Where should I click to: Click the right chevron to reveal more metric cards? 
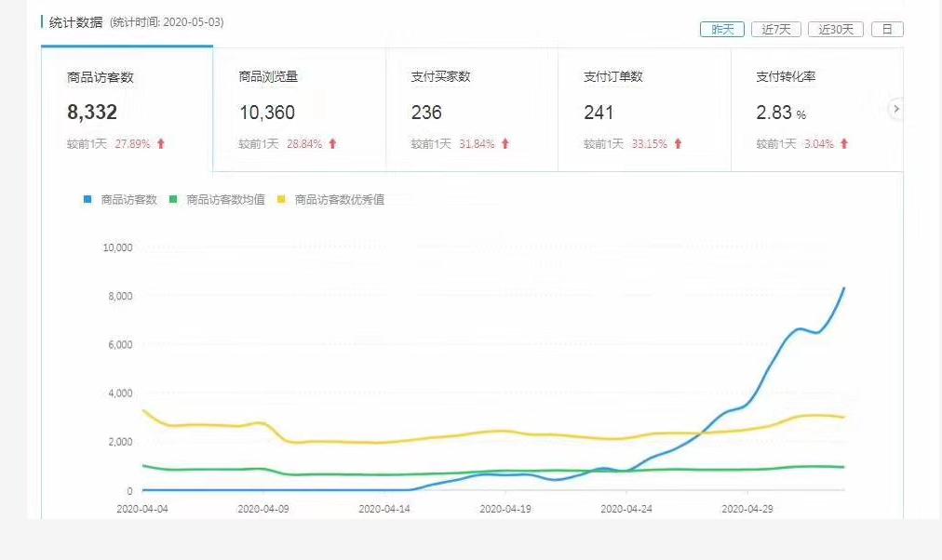[x=895, y=109]
